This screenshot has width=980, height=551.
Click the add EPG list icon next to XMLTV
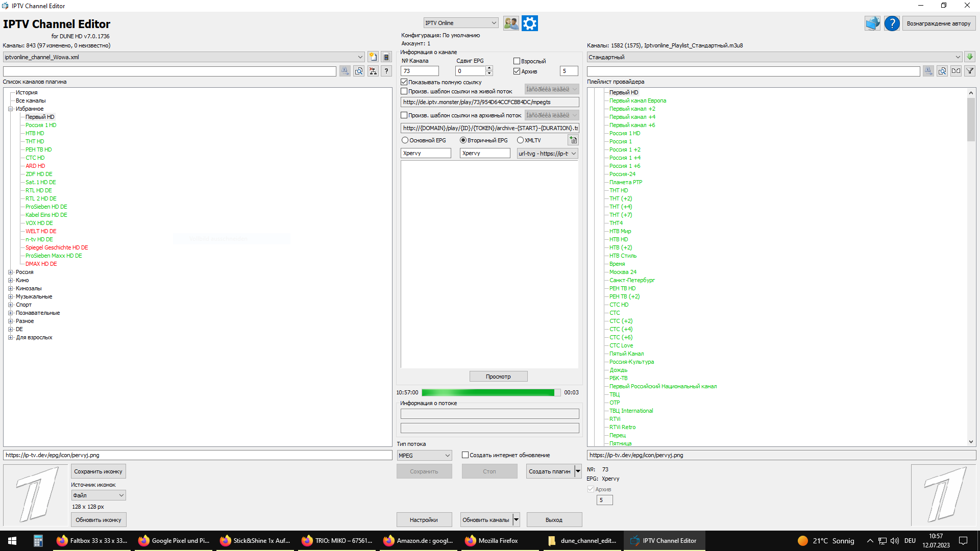click(573, 140)
